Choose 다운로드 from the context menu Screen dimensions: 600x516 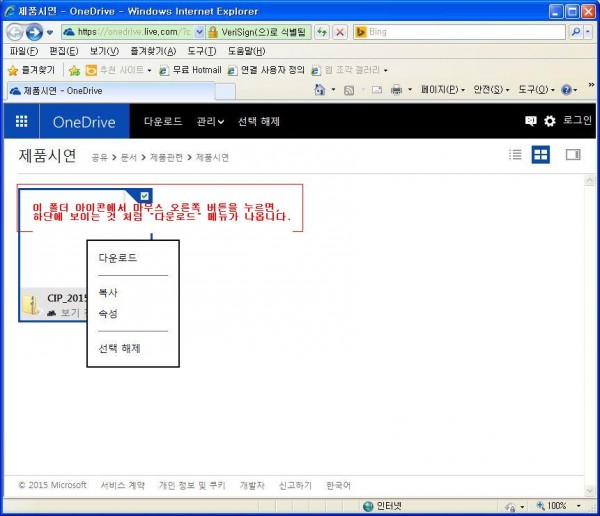pos(118,258)
